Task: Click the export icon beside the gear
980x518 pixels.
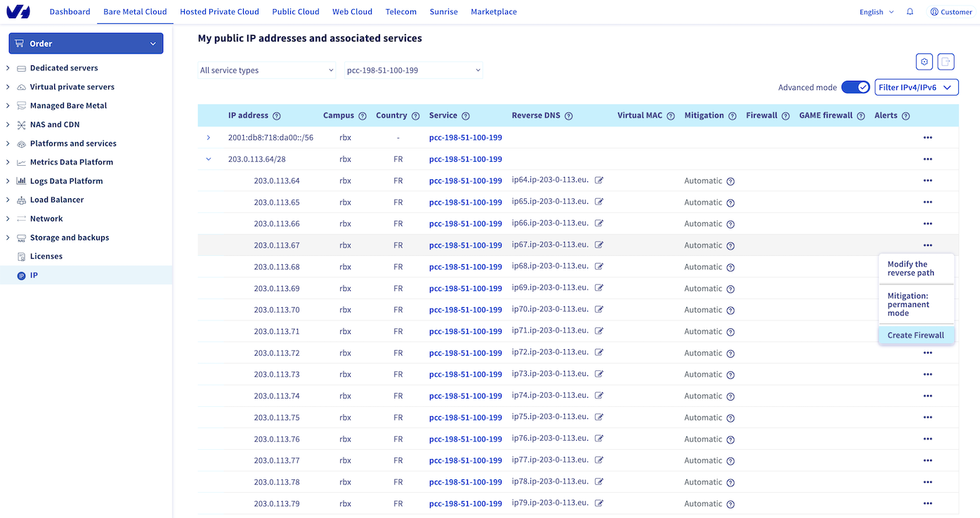Action: tap(946, 62)
